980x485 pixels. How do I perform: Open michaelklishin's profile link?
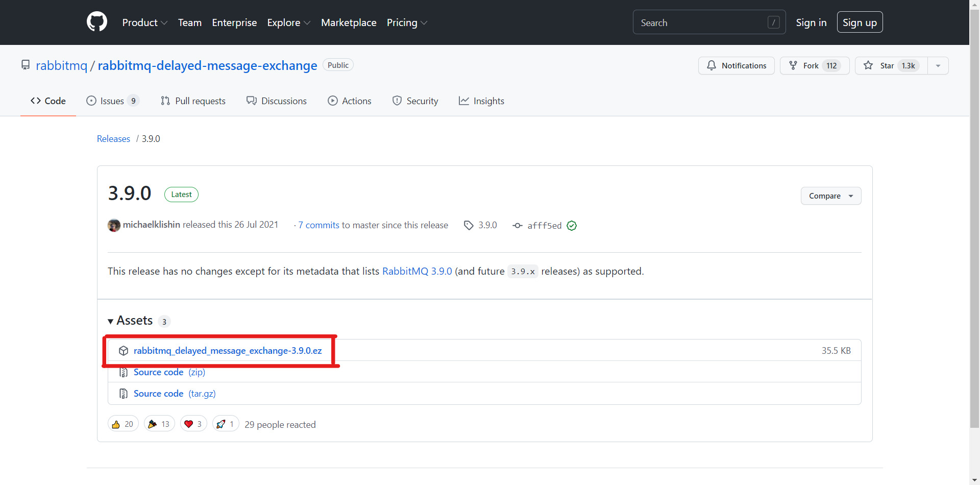point(152,225)
